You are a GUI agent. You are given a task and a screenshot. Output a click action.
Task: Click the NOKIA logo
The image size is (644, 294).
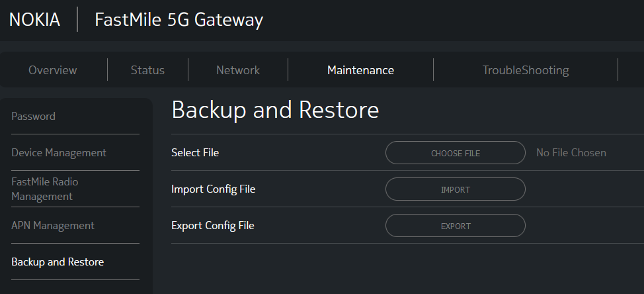coord(34,20)
